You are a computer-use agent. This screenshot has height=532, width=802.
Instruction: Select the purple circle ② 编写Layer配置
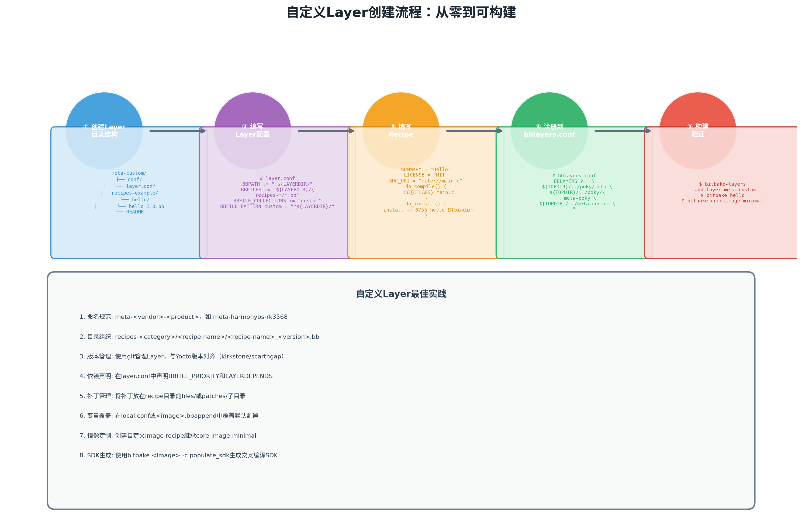pyautogui.click(x=253, y=131)
